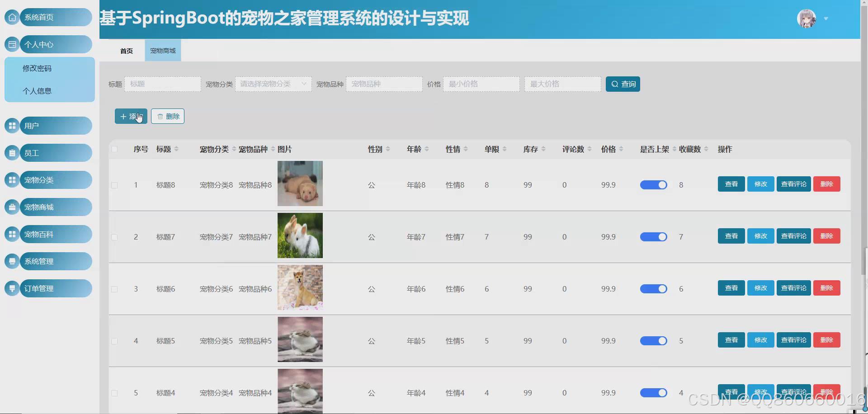The width and height of the screenshot is (868, 414).
Task: Sort table by 宠物品种 column arrows
Action: 273,149
